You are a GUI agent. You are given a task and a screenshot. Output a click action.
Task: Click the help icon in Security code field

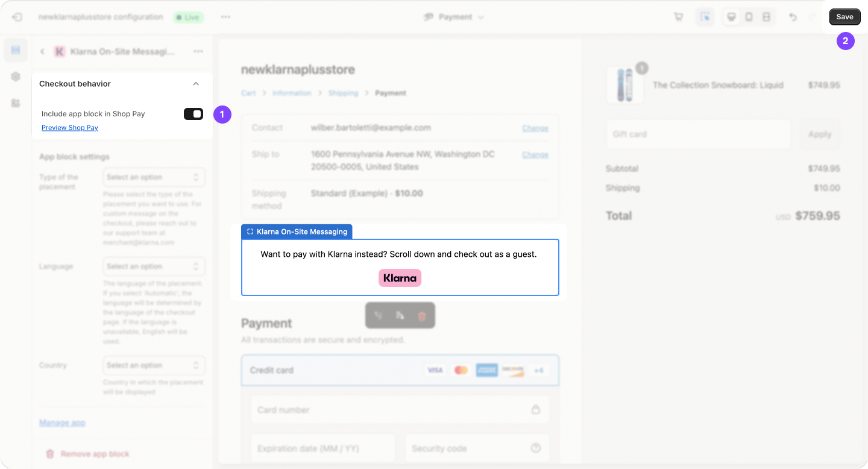(536, 449)
